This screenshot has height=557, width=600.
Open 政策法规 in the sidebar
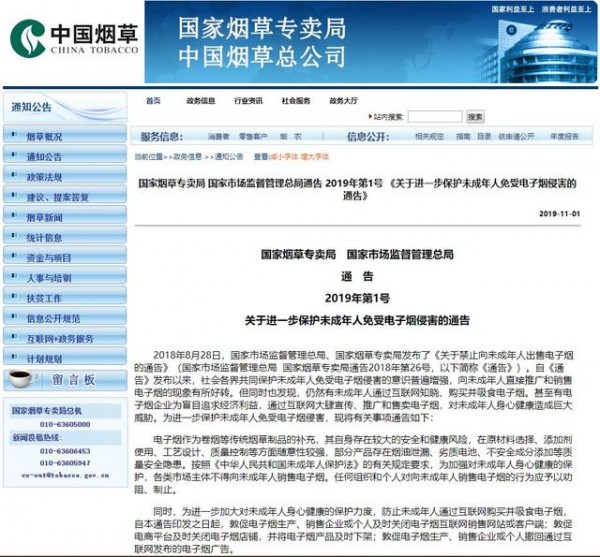[x=65, y=175]
